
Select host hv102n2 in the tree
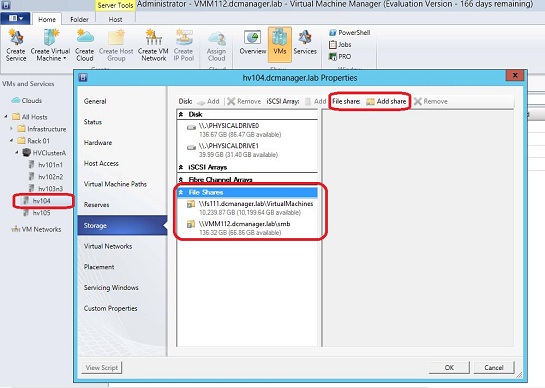[x=46, y=177]
